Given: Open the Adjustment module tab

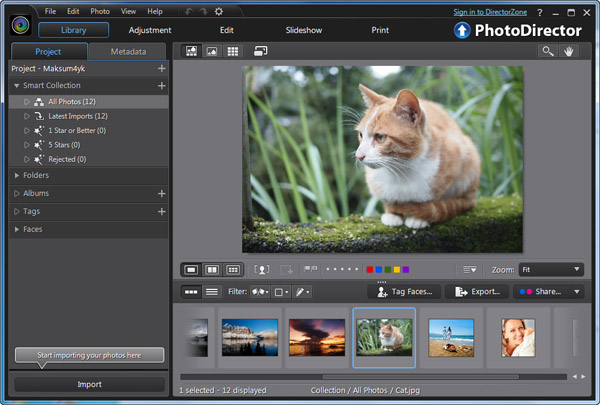Looking at the screenshot, I should [150, 30].
